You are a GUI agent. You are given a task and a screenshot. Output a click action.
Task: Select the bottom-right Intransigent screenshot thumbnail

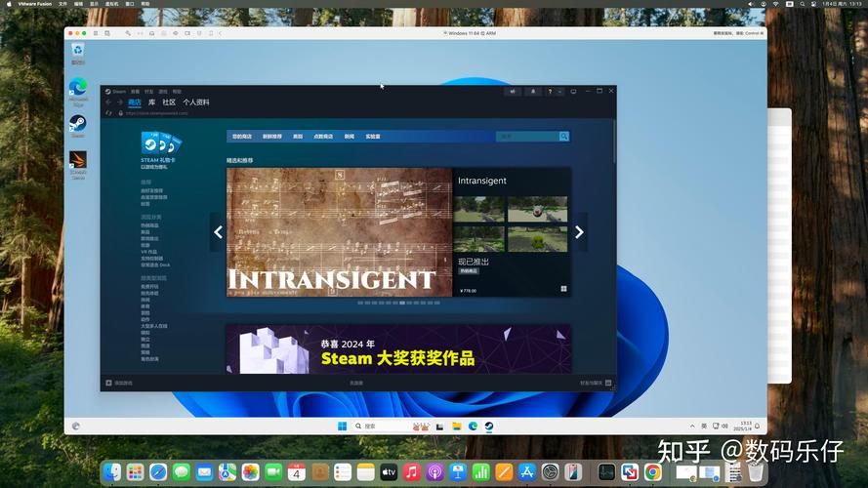[538, 238]
